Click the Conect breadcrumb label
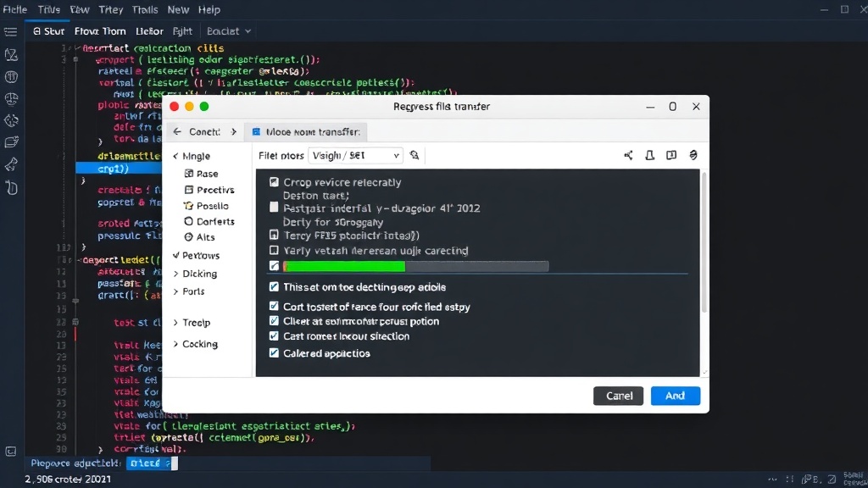The image size is (868, 488). [204, 131]
